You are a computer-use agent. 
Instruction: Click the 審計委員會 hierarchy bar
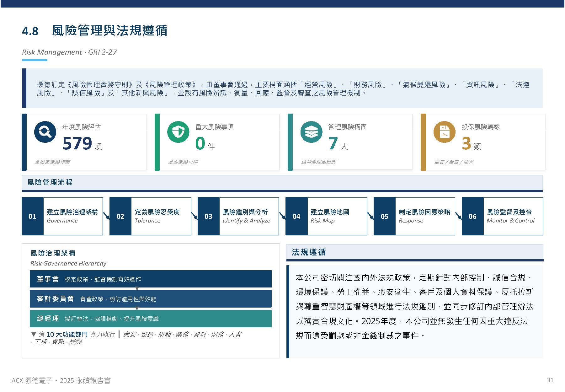pyautogui.click(x=151, y=299)
